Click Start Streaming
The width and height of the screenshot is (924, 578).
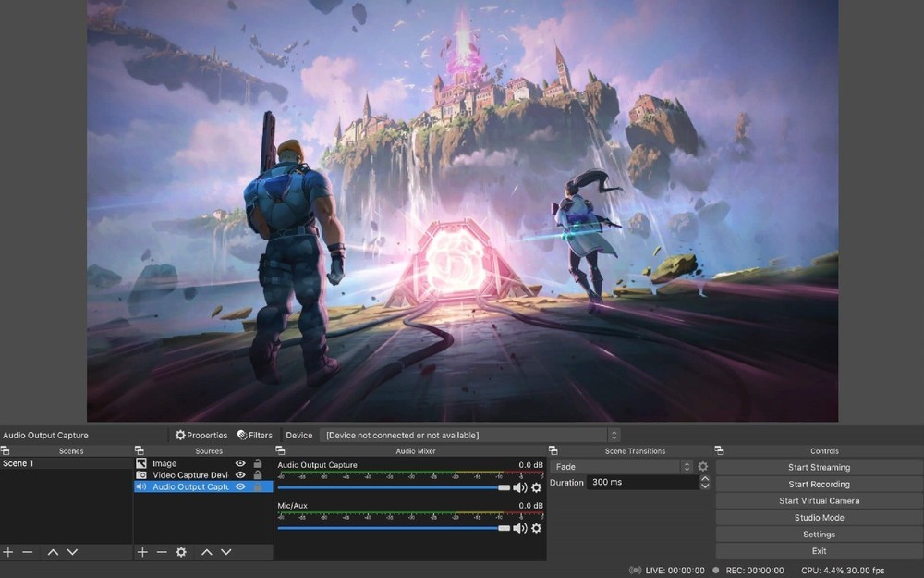[x=819, y=467]
